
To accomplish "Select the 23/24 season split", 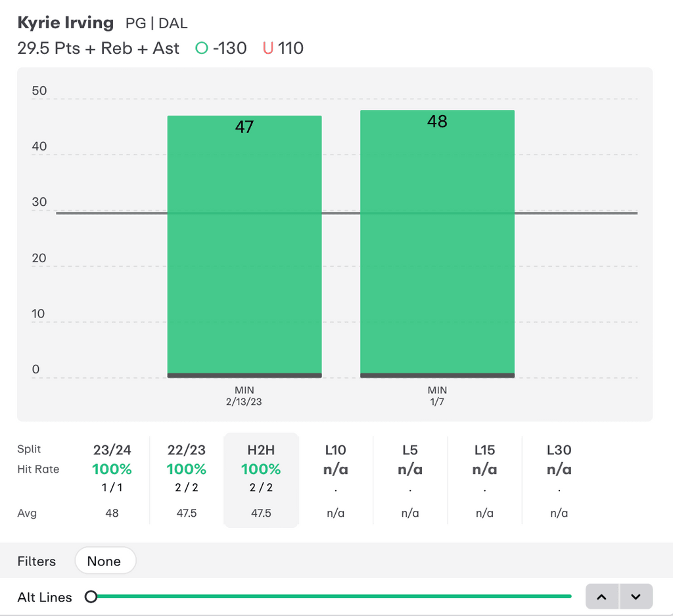I will (112, 481).
